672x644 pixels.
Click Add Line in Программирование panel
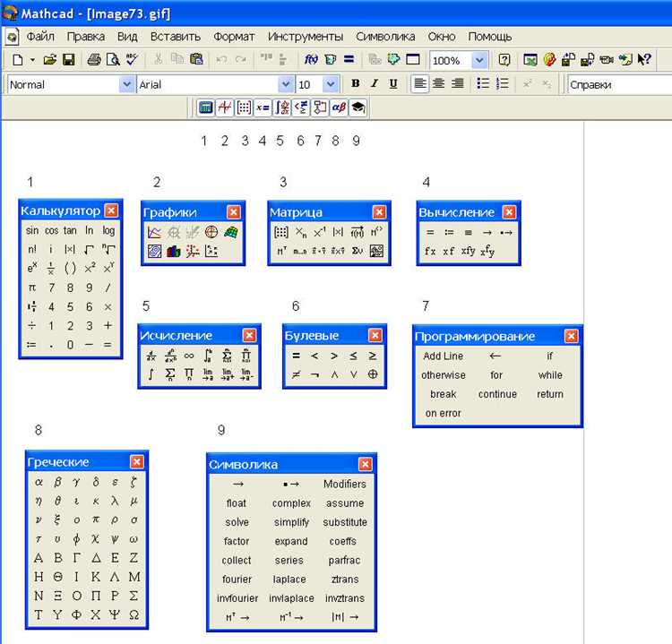(444, 356)
